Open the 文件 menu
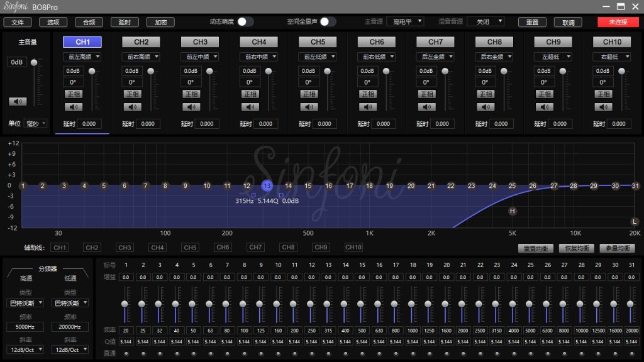Viewport: 644px width, 362px height. tap(18, 22)
